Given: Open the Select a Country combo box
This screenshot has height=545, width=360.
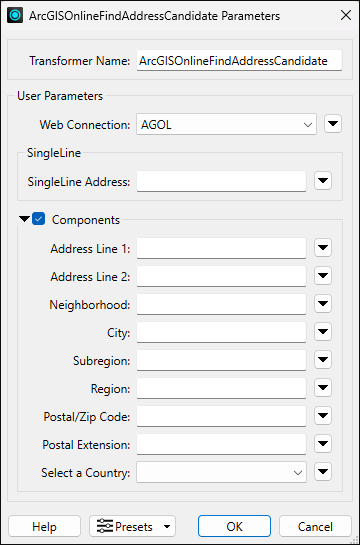Looking at the screenshot, I should (x=221, y=472).
